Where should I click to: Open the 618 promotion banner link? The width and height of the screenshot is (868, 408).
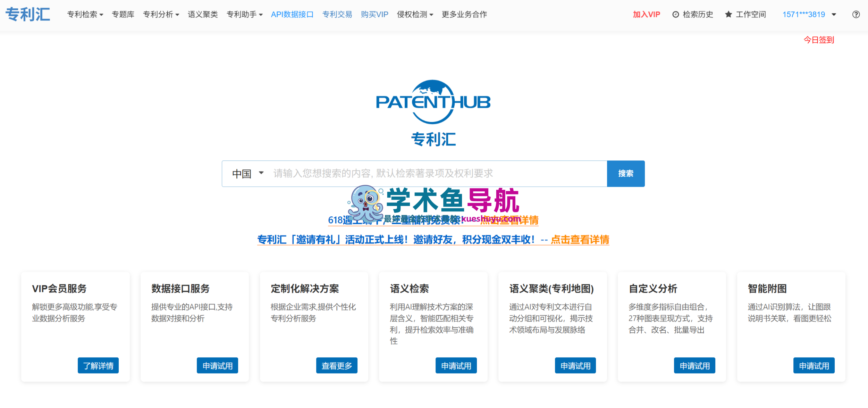[x=433, y=220]
